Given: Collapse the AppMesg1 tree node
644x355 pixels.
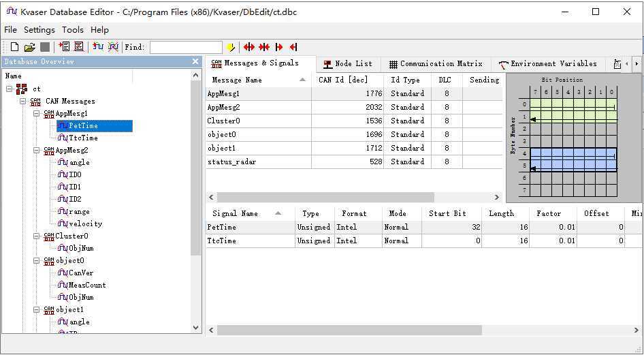Looking at the screenshot, I should point(37,114).
